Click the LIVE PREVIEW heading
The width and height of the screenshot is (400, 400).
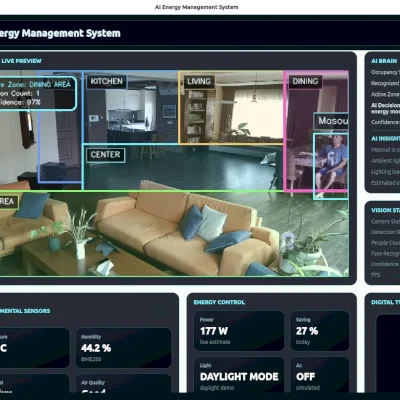21,61
